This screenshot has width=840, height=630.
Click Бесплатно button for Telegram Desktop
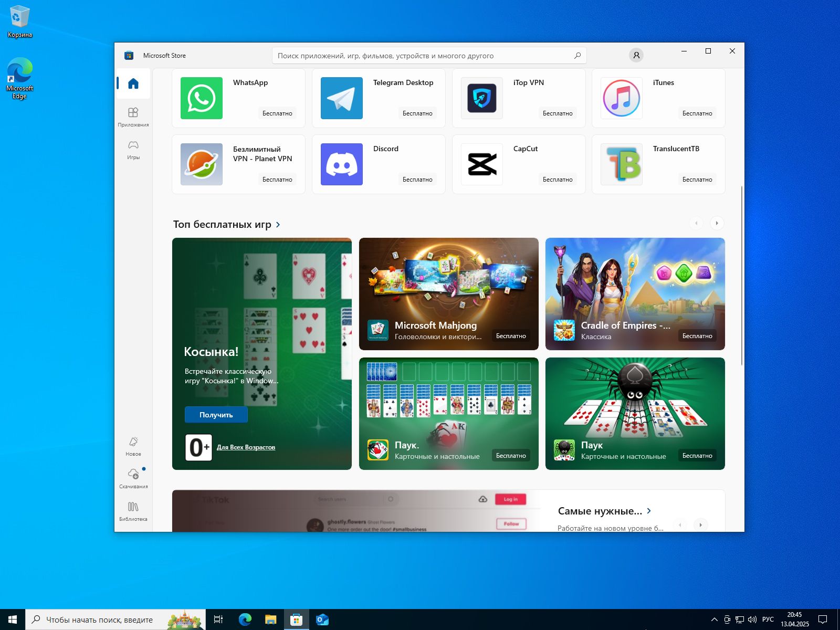tap(417, 113)
